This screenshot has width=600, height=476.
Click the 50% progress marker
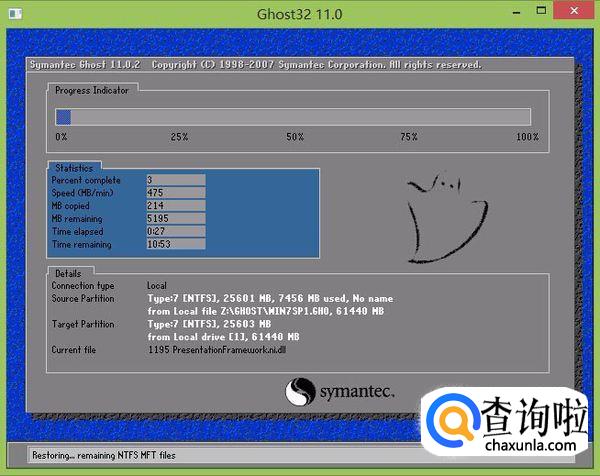point(295,137)
